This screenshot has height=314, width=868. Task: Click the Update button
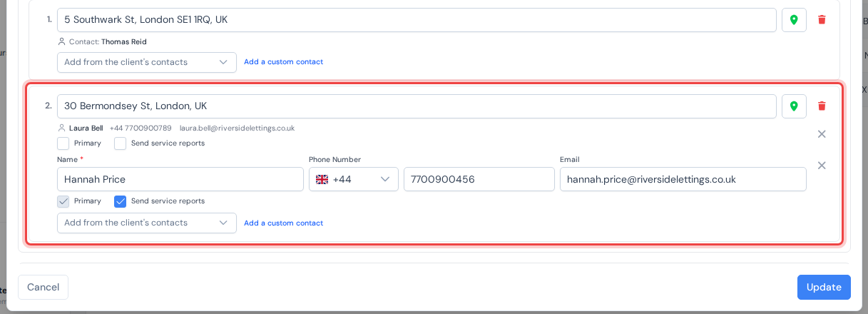coord(824,287)
